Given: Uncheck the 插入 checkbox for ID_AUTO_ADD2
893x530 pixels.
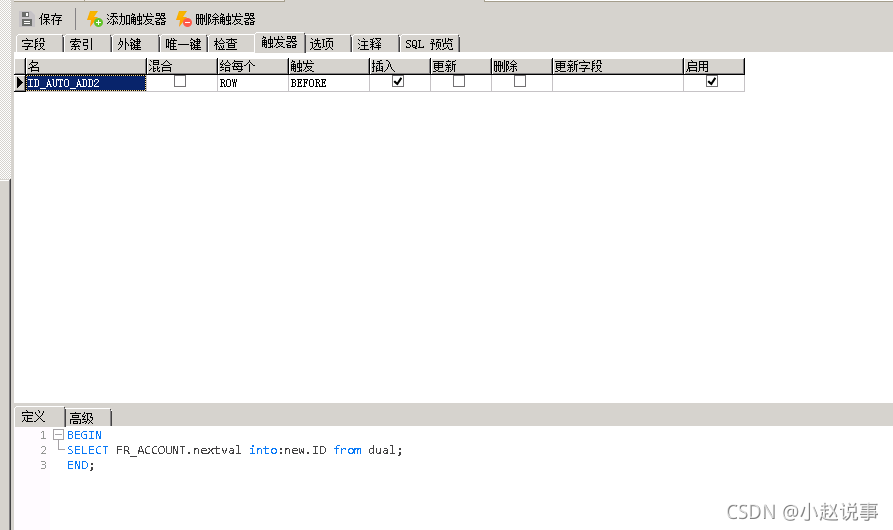Looking at the screenshot, I should [398, 81].
